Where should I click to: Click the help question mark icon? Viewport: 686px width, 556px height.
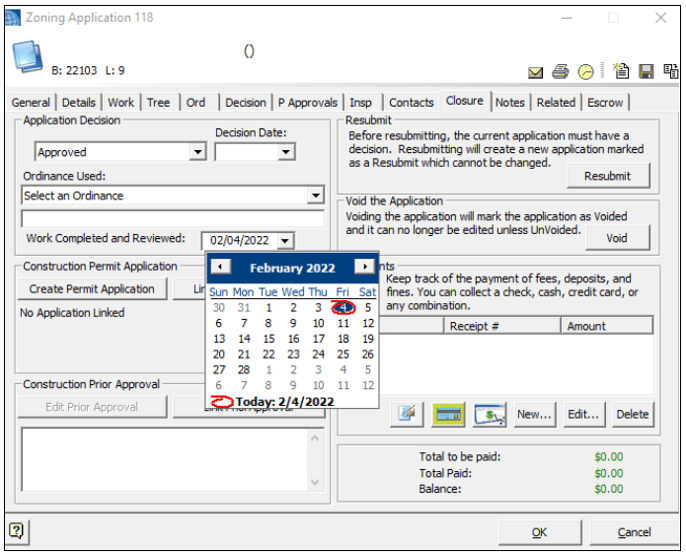[x=17, y=531]
